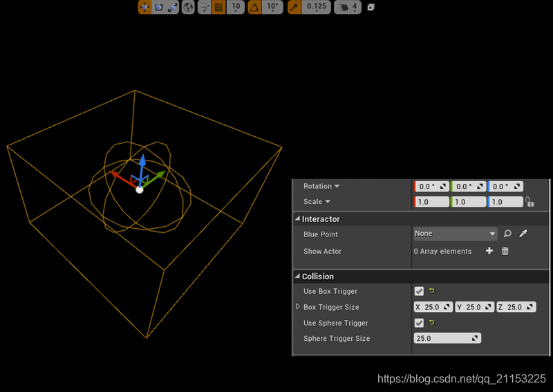The image size is (553, 392).
Task: Click the white gizmo center sphere
Action: point(140,190)
